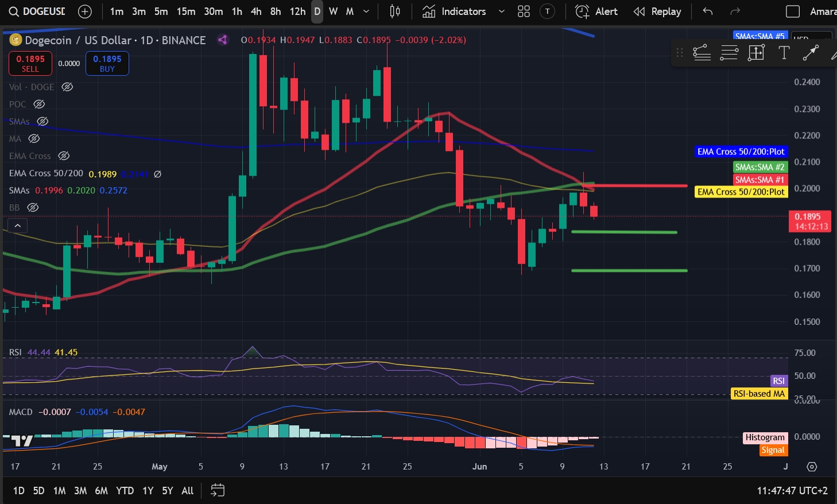
Task: Toggle visibility of BB indicator
Action: pos(33,207)
